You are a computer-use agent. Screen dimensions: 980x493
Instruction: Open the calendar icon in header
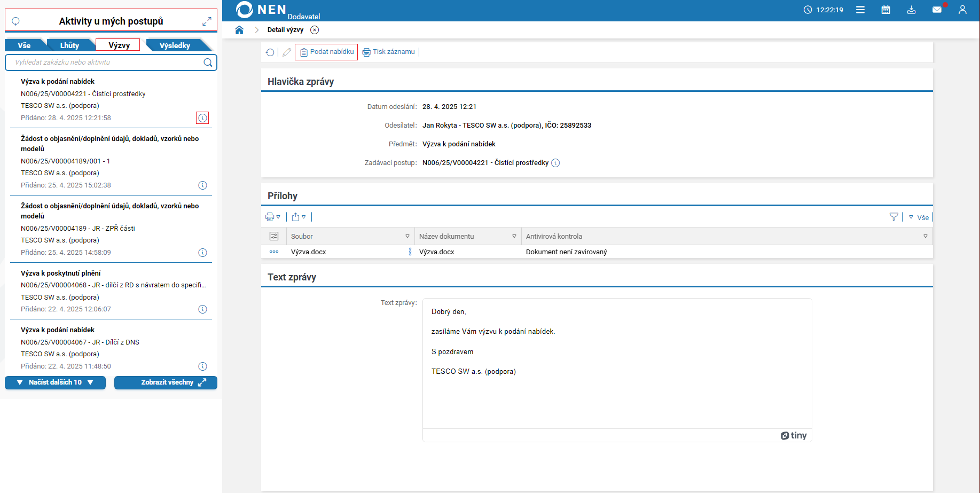[885, 10]
